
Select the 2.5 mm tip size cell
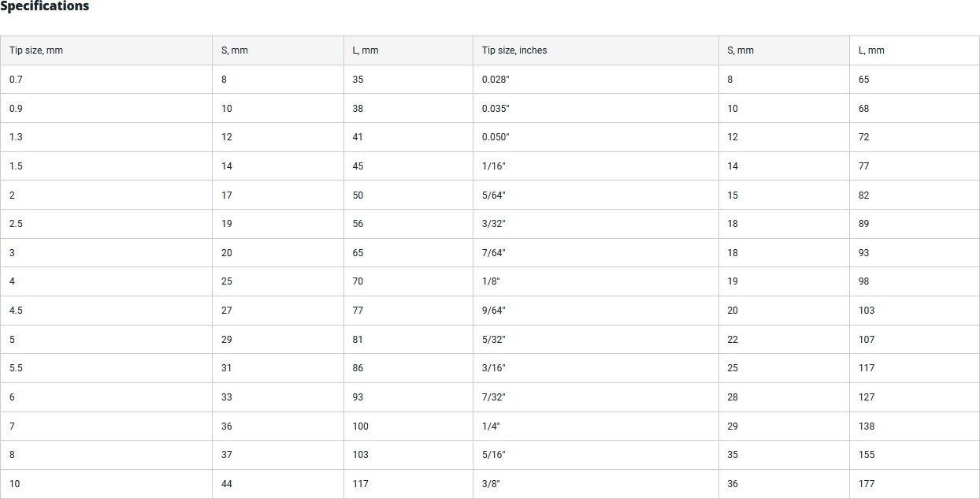tap(106, 224)
